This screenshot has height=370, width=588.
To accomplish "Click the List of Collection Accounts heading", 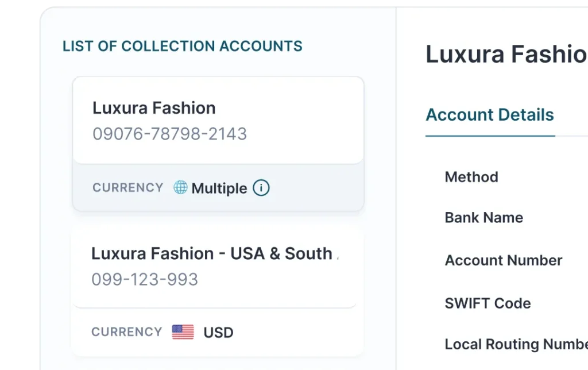I will (x=183, y=47).
